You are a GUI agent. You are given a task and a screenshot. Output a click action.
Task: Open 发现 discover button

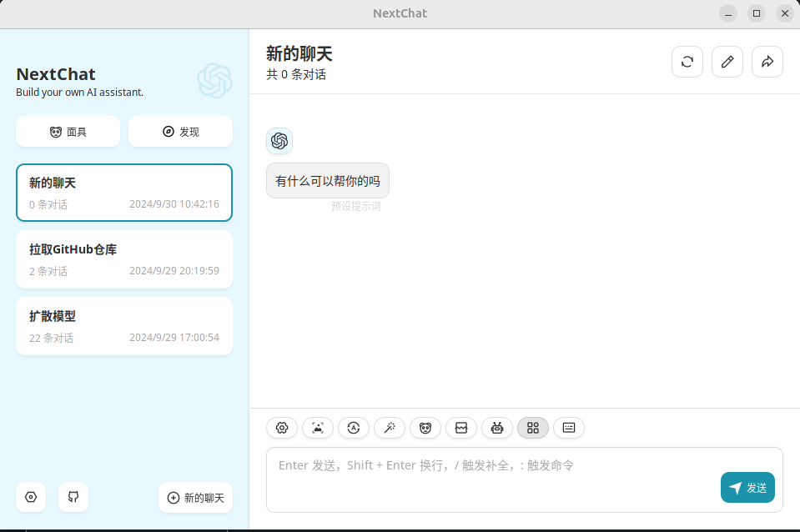pos(181,132)
